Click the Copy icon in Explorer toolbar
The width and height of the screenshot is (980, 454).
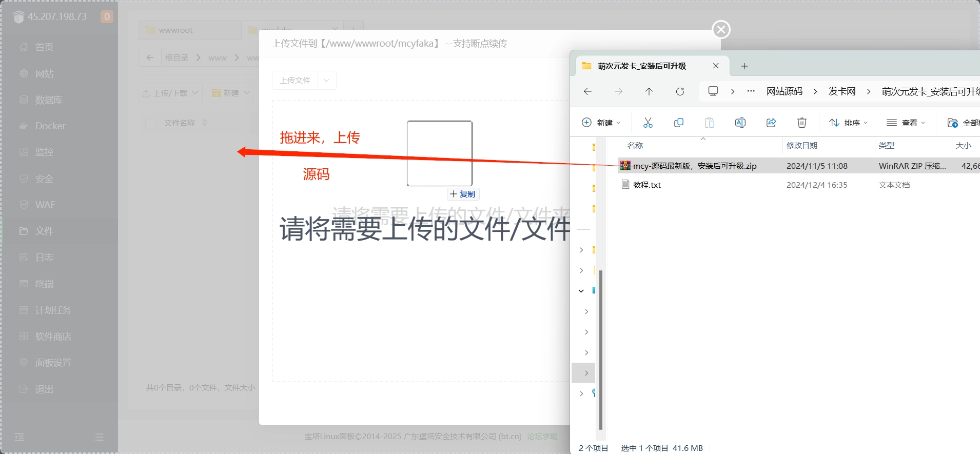[679, 123]
